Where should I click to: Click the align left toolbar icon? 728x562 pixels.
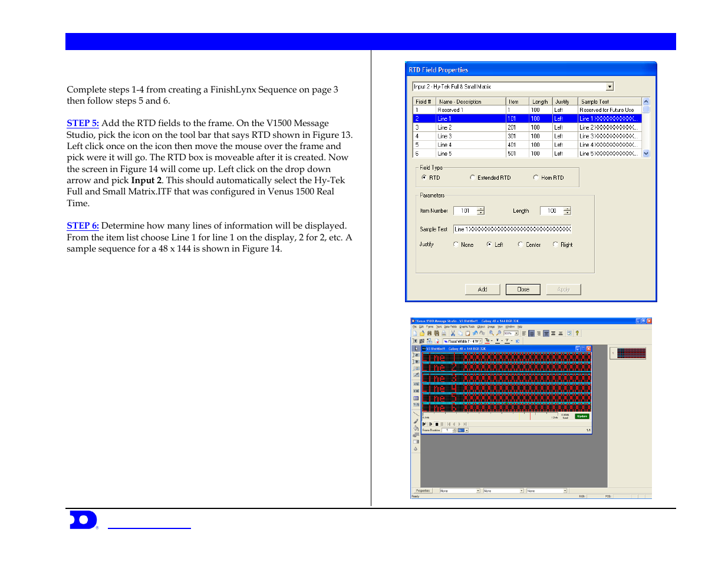coord(524,333)
